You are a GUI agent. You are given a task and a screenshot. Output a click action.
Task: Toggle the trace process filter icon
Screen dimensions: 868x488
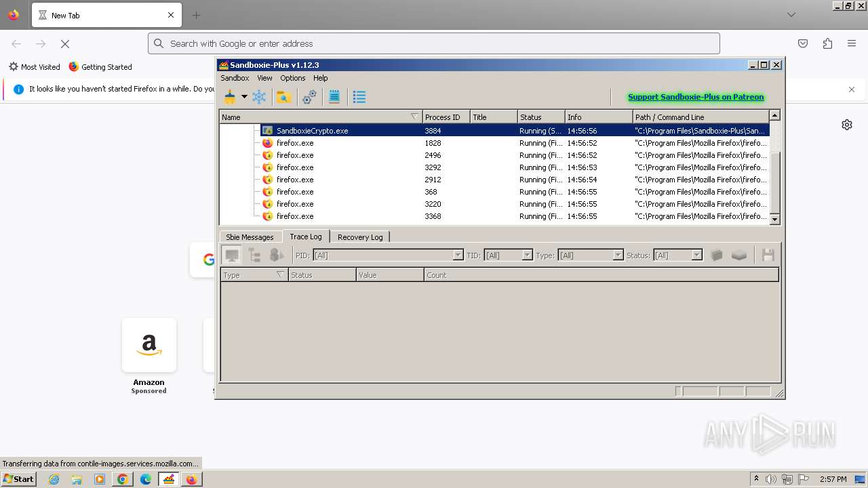pos(276,256)
